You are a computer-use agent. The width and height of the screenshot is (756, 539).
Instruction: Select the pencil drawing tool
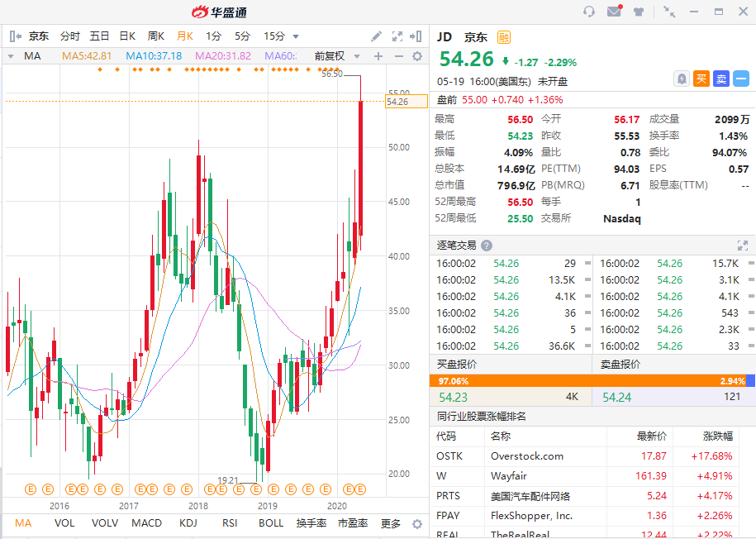(376, 36)
